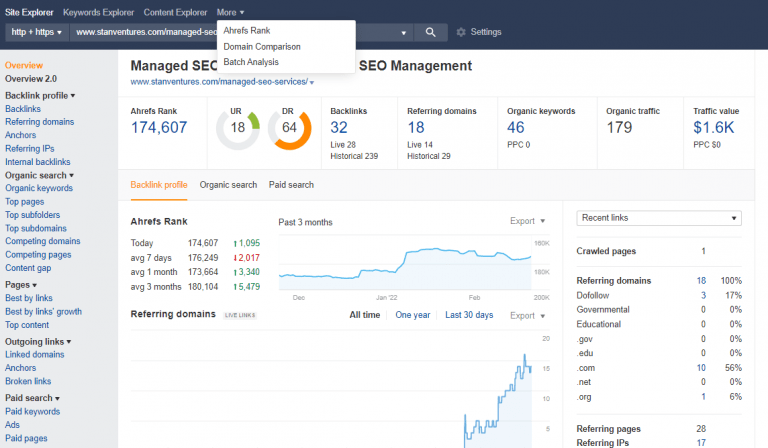Select All time range for Referring domains
The image size is (768, 448).
(x=364, y=315)
